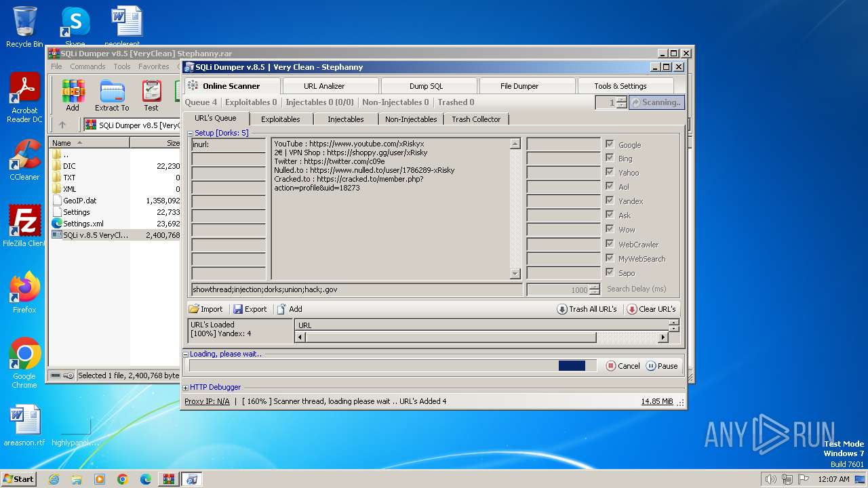The width and height of the screenshot is (868, 488).
Task: Open Windows Explorer taskbar icon
Action: coord(77,479)
